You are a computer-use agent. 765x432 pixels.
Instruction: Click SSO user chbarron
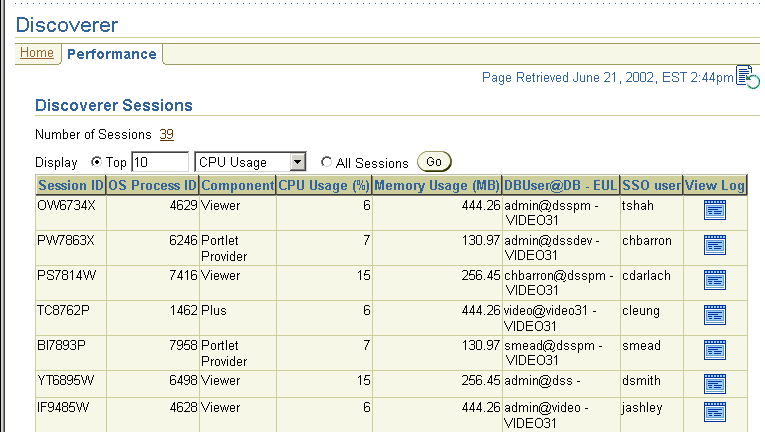pos(647,241)
